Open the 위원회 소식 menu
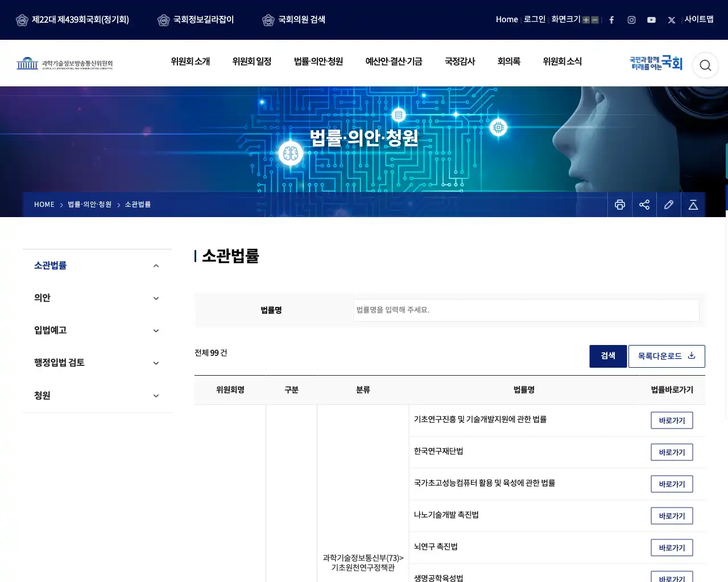728x582 pixels. 562,61
